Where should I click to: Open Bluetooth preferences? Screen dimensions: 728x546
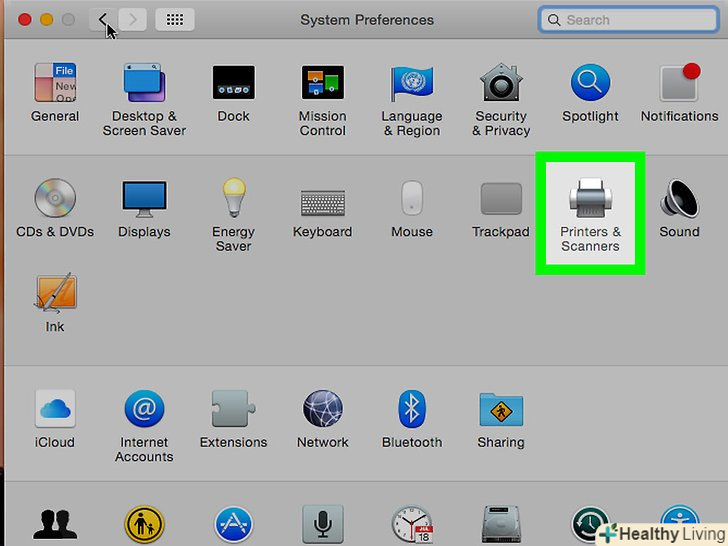pos(412,419)
